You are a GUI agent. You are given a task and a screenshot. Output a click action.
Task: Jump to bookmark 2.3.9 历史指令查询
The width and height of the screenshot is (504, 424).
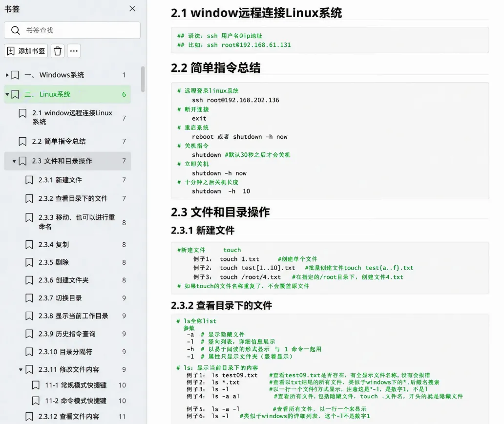[x=67, y=334]
